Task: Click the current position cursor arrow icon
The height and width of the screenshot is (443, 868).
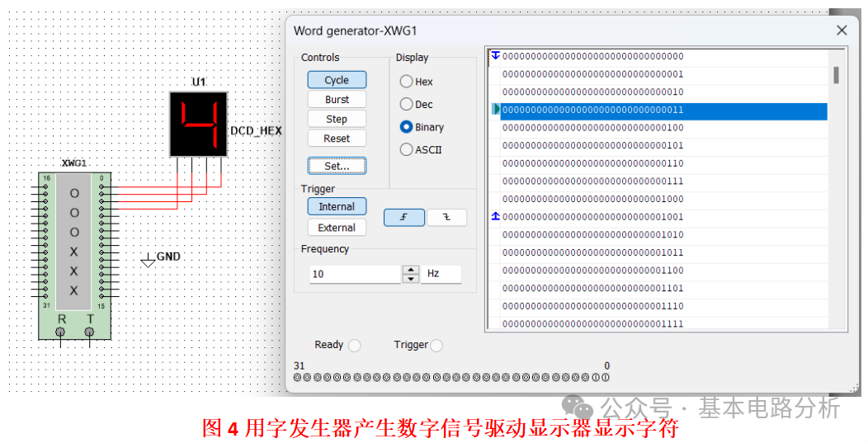Action: [x=496, y=109]
